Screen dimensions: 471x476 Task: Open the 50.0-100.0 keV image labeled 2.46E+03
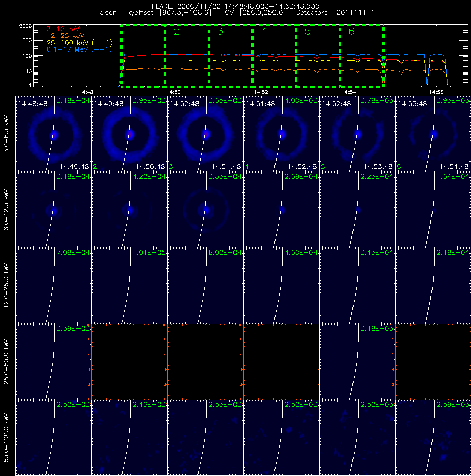(129, 438)
